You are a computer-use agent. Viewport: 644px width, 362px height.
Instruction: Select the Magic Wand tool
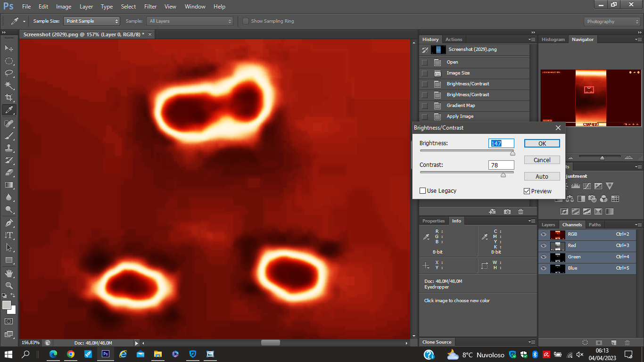[x=9, y=85]
